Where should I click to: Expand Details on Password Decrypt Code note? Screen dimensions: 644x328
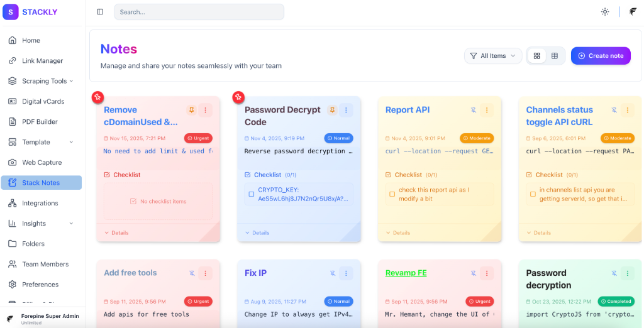tap(257, 232)
